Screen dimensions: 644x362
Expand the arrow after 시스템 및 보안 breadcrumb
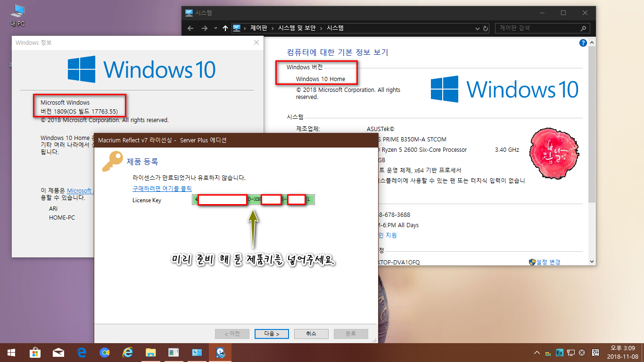coord(321,28)
